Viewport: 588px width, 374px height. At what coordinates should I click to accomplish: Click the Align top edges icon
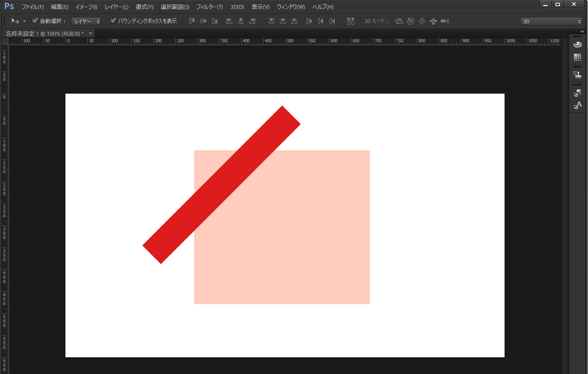point(192,21)
